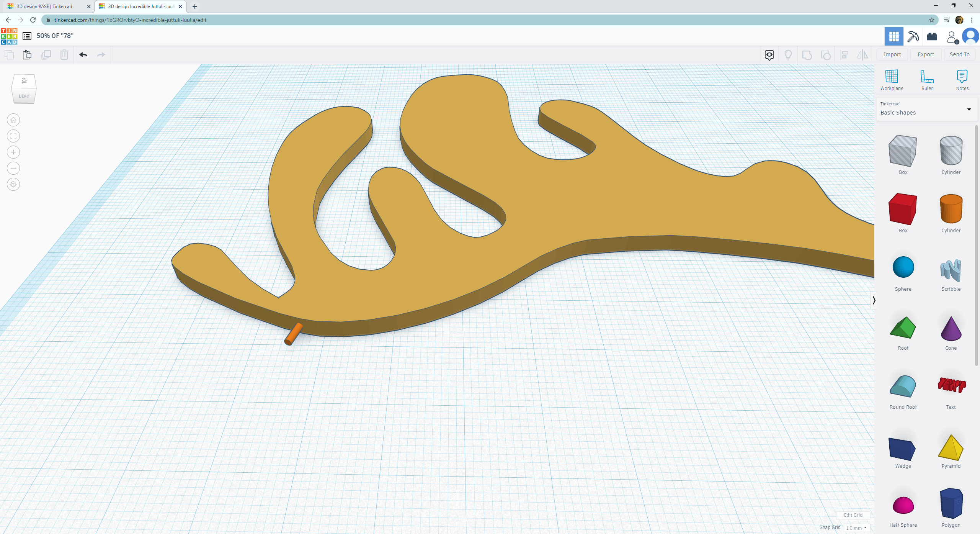Open the Ruler tool

click(926, 79)
